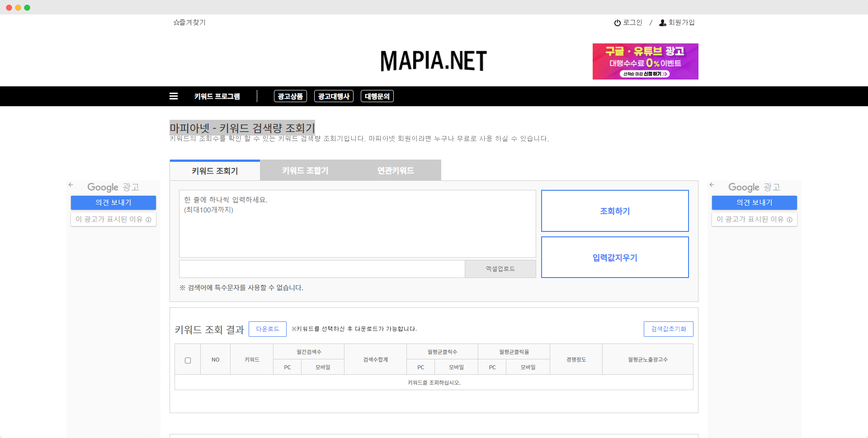Click the MAPIA.NET logo

(x=434, y=61)
